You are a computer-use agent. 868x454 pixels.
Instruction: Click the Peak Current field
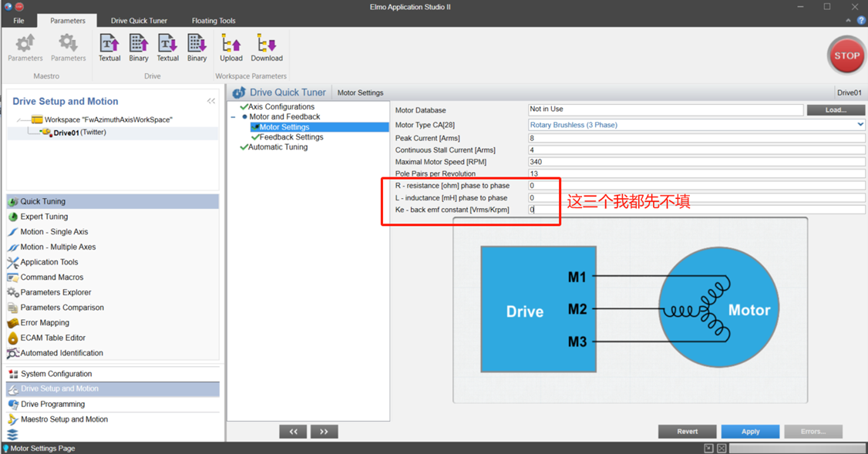(696, 138)
